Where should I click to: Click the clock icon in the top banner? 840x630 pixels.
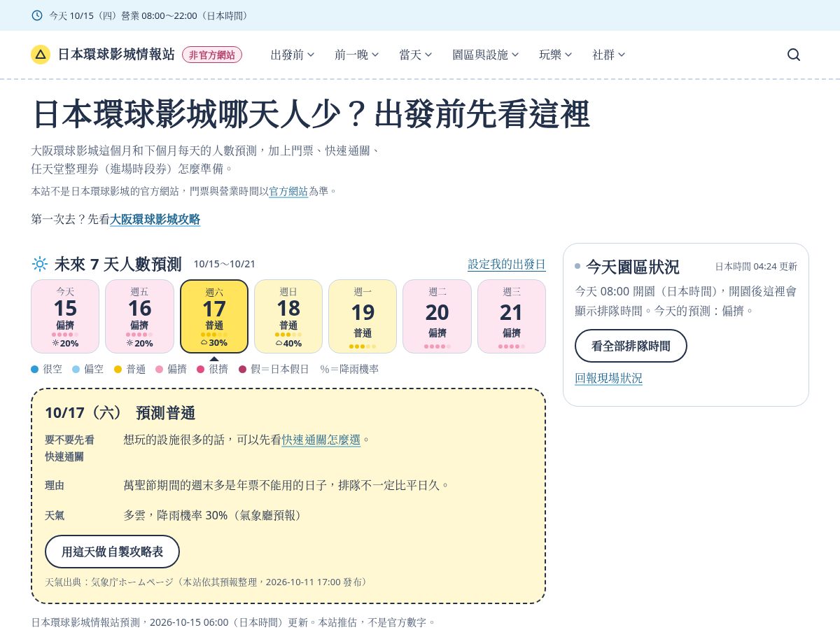[x=37, y=15]
